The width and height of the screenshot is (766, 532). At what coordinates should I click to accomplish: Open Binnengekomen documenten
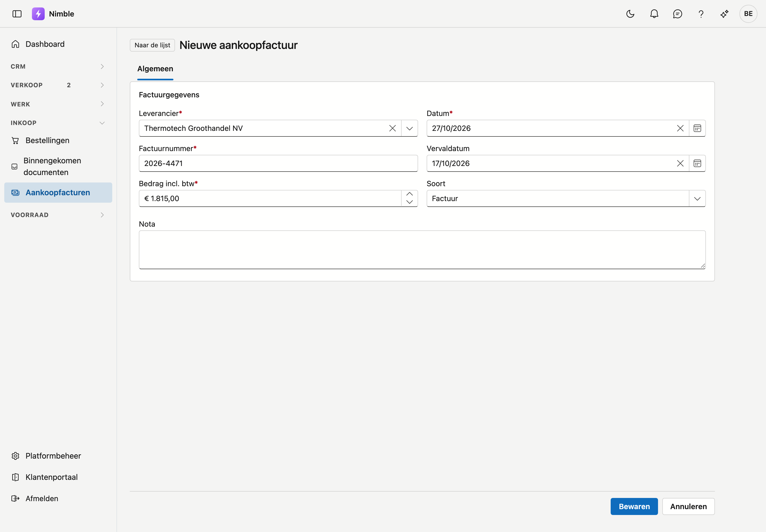(58, 166)
